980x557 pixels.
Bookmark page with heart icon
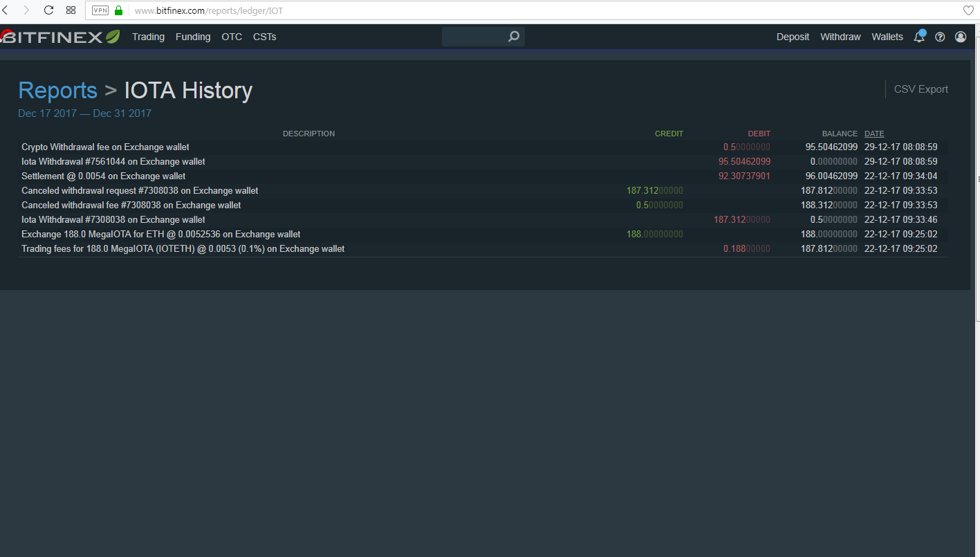tap(968, 10)
